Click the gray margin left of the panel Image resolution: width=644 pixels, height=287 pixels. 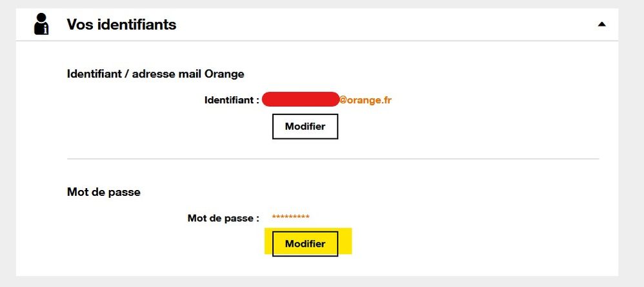(8, 142)
